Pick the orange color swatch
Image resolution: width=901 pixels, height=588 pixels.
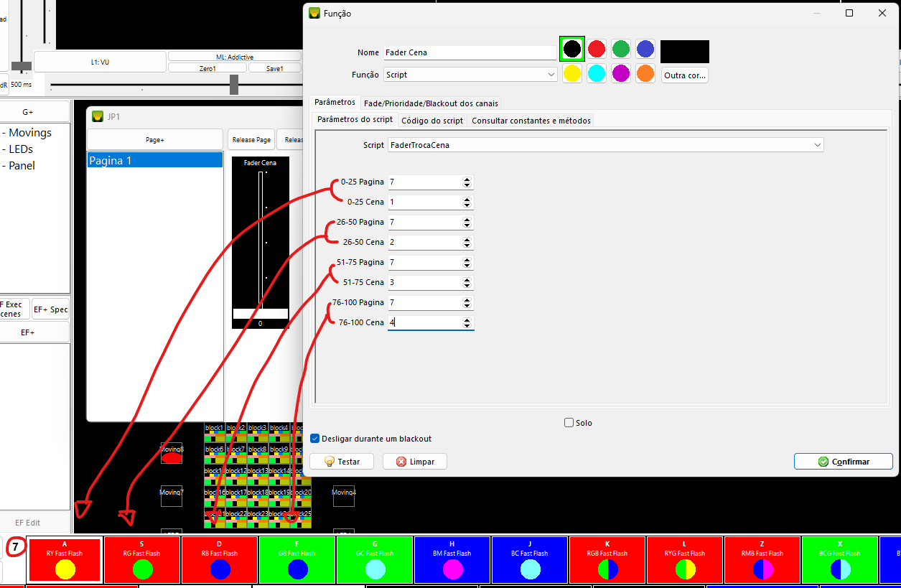[x=645, y=73]
